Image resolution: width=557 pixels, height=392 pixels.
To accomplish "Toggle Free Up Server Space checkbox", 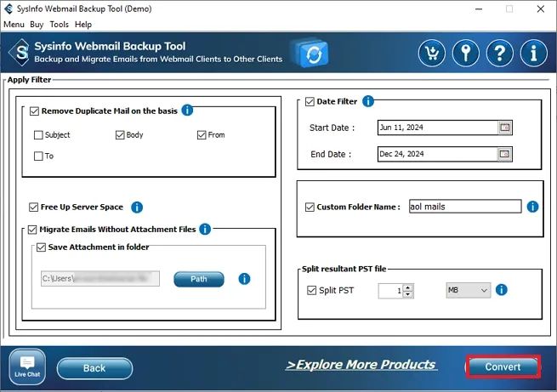I will (x=33, y=207).
